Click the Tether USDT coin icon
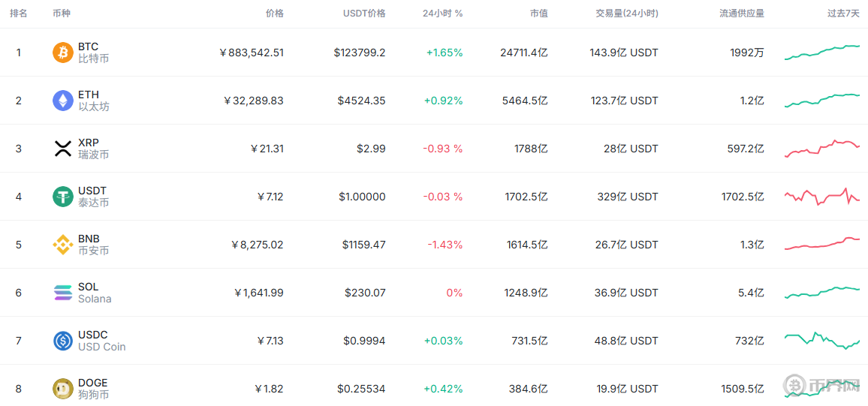868x406 pixels. (63, 197)
